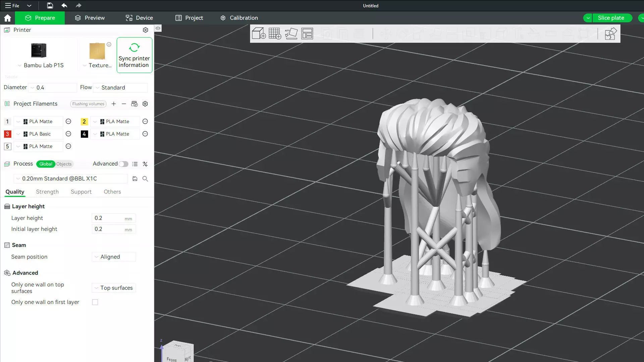The height and width of the screenshot is (362, 644).
Task: Click Sync printer information button
Action: pyautogui.click(x=134, y=55)
